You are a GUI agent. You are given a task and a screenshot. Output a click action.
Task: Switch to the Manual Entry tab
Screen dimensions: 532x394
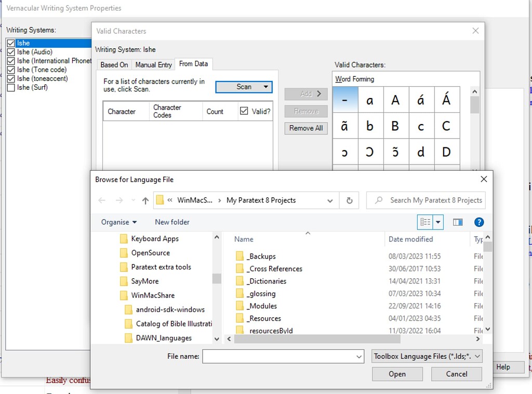(x=153, y=64)
